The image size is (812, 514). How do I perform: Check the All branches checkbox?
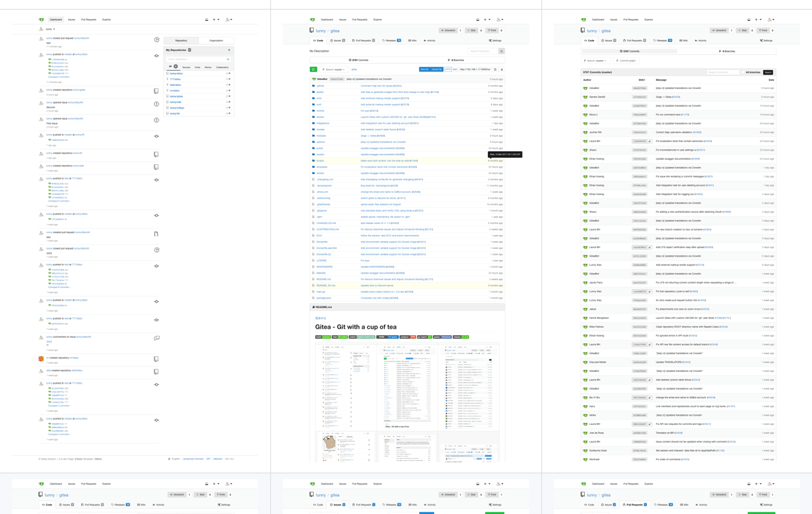coord(743,73)
